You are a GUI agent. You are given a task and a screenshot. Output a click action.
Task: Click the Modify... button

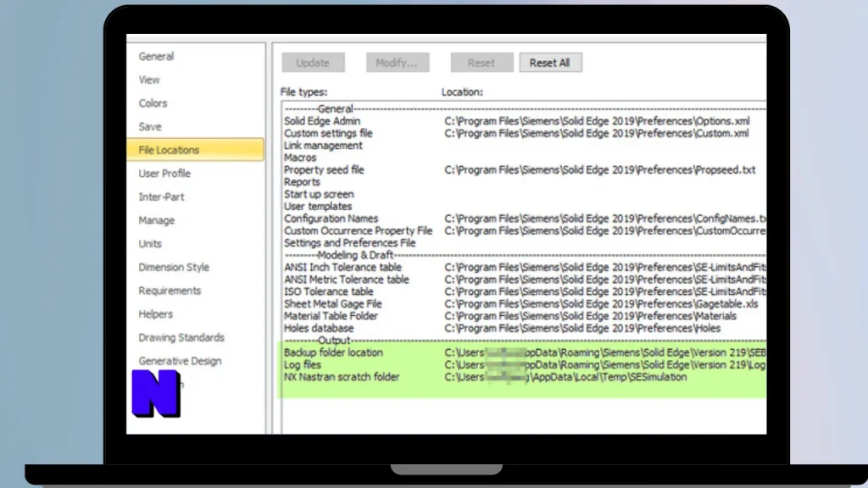click(397, 63)
